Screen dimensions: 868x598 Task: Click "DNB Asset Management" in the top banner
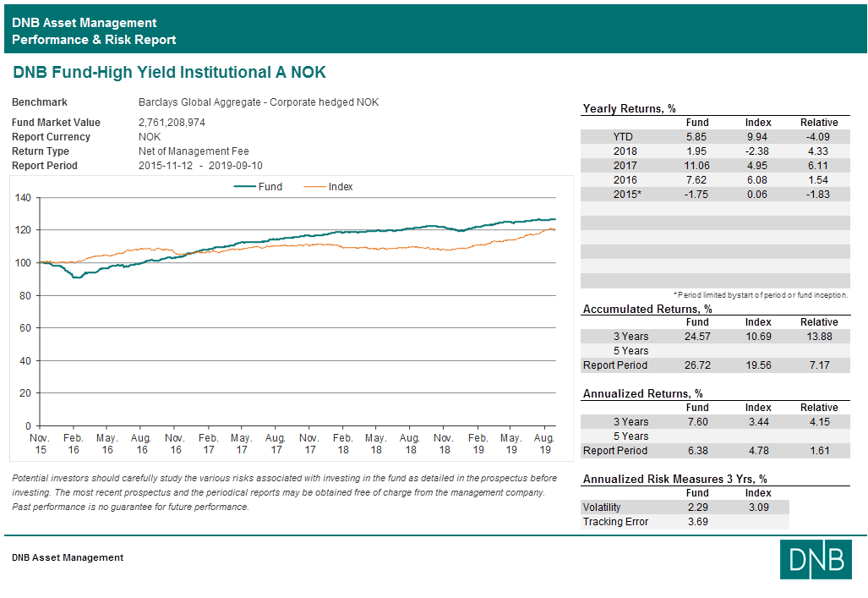coord(85,23)
